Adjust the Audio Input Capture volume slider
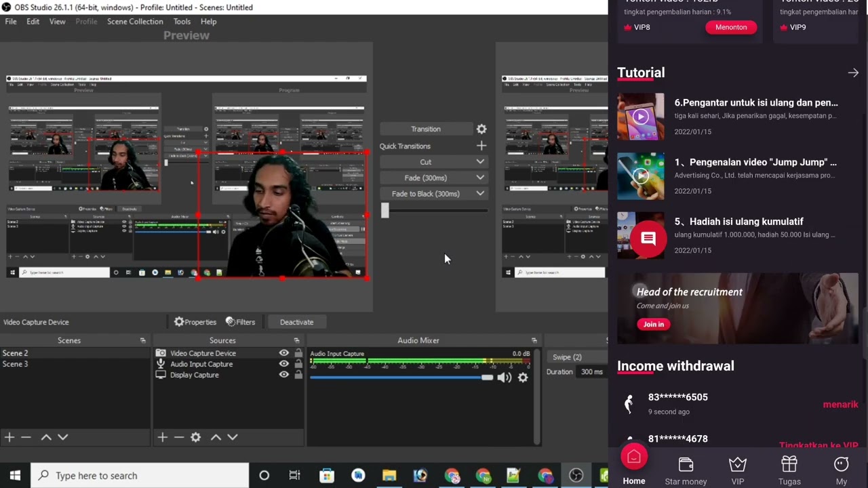868x488 pixels. coord(401,378)
